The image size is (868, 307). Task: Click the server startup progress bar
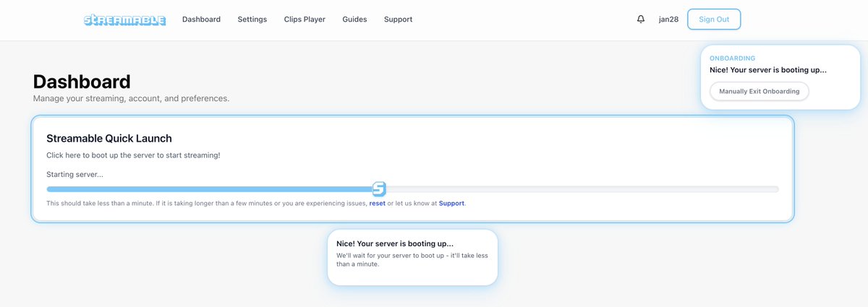[x=412, y=189]
